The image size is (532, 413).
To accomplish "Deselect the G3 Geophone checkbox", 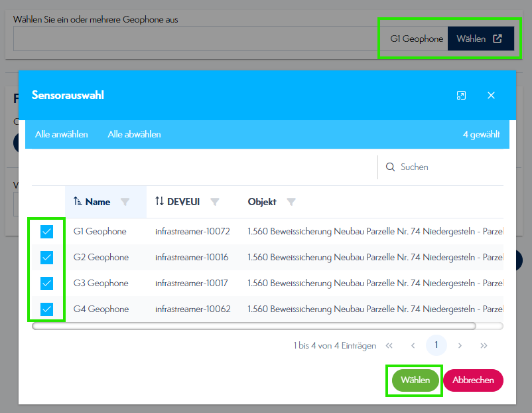I will point(46,284).
